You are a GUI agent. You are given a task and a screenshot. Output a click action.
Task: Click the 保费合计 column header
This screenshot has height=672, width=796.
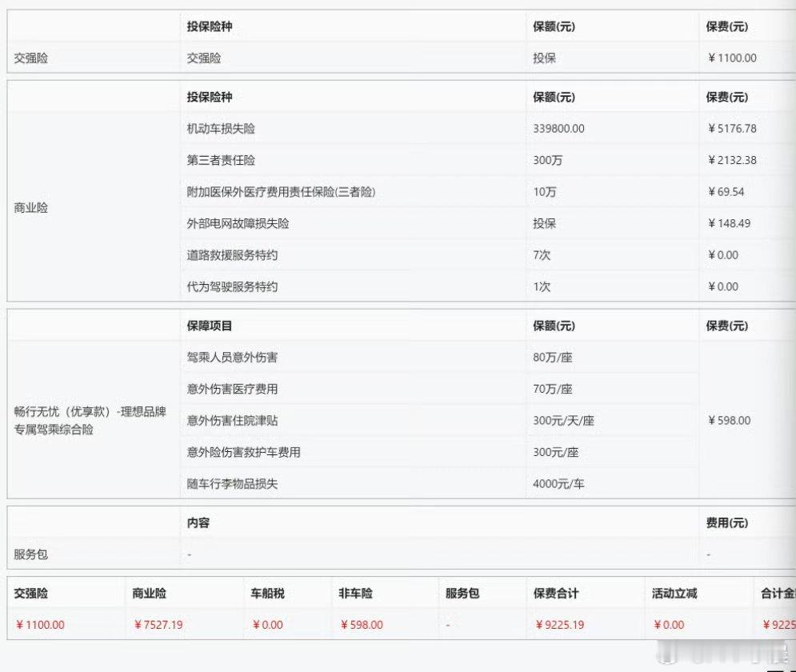(x=556, y=594)
